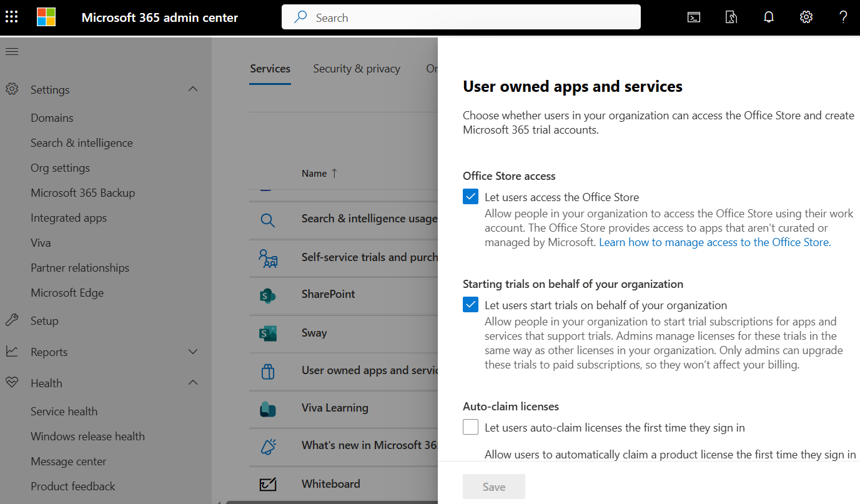This screenshot has width=860, height=504.
Task: Click the help question mark icon
Action: pos(843,17)
